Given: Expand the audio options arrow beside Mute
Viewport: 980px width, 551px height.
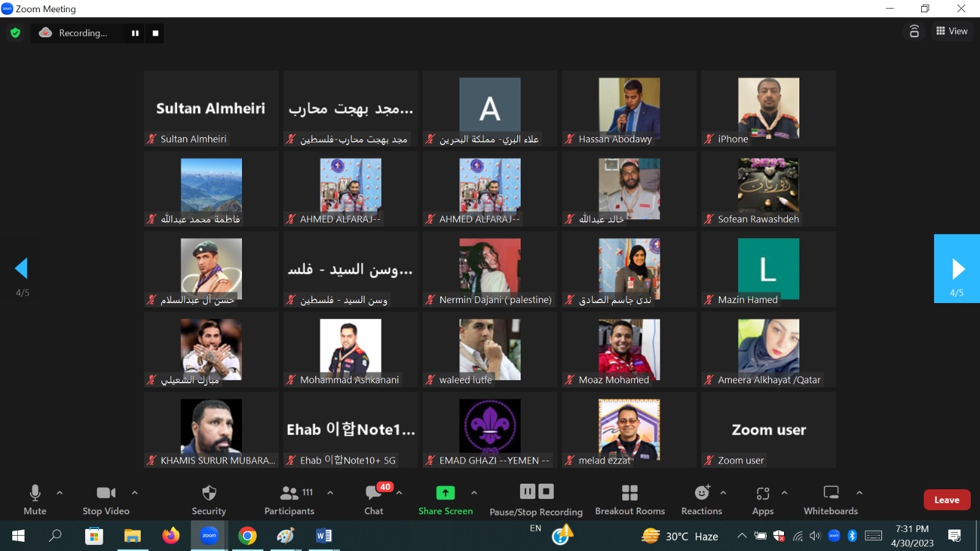Looking at the screenshot, I should tap(59, 492).
